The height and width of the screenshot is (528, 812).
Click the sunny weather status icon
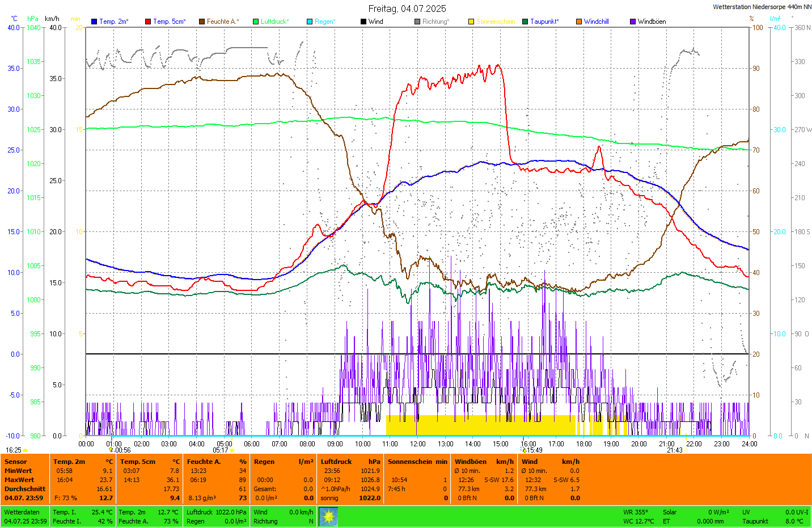(328, 517)
